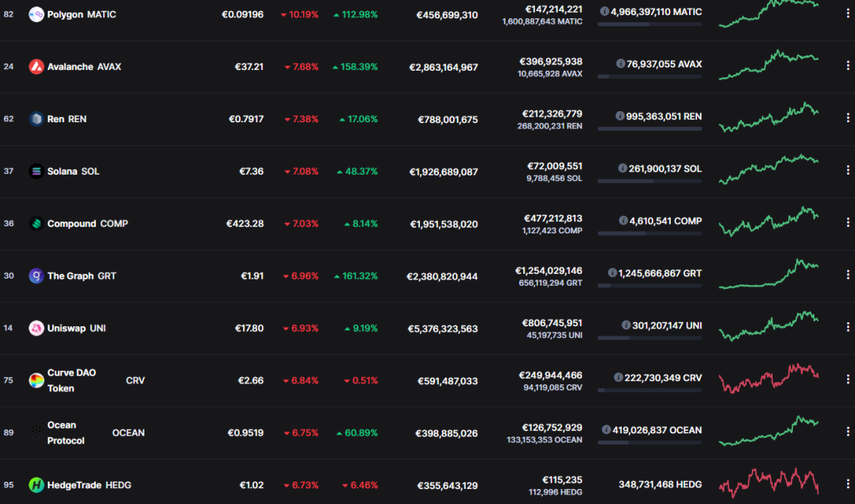Open supply info icon next to CRV supply

[x=618, y=378]
